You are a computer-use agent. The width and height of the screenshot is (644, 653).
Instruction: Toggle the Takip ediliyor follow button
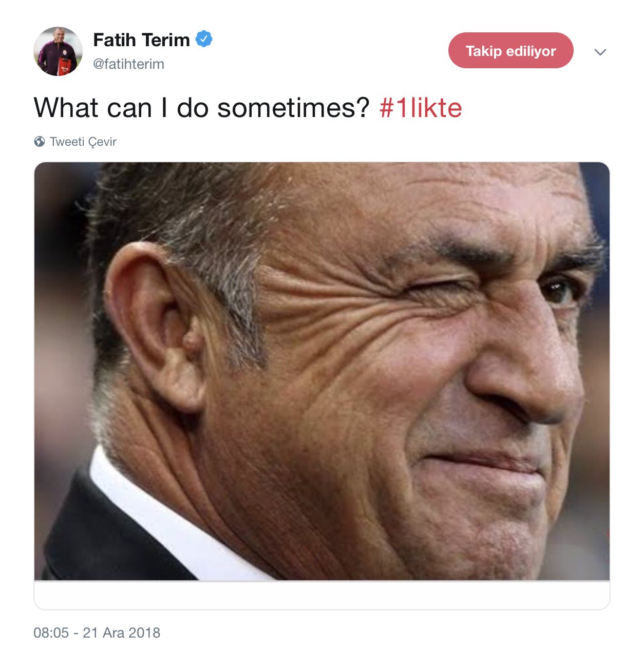click(510, 50)
